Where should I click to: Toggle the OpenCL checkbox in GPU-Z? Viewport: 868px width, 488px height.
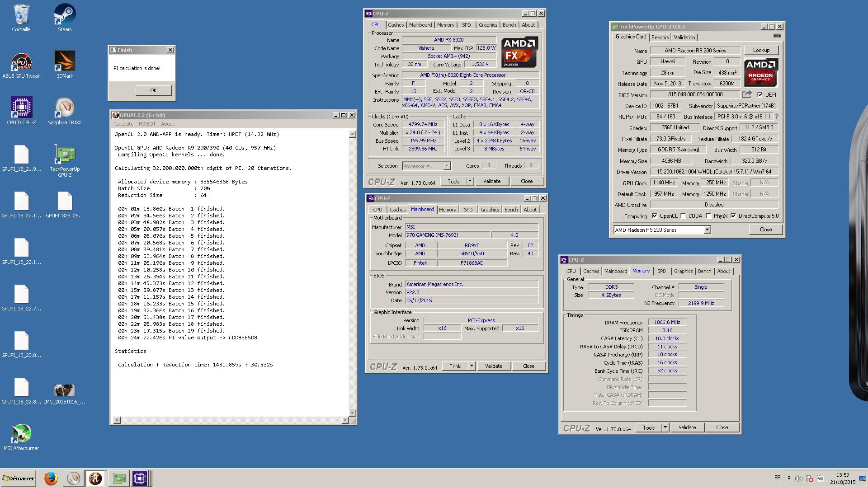pyautogui.click(x=655, y=216)
